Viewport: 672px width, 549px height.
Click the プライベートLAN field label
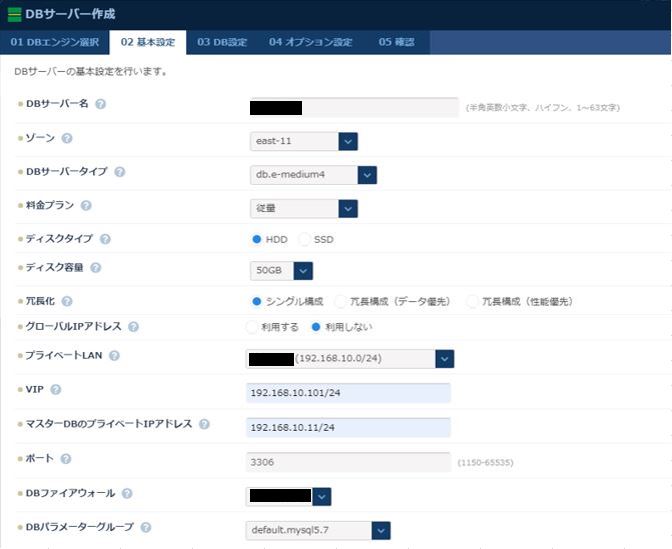point(64,355)
